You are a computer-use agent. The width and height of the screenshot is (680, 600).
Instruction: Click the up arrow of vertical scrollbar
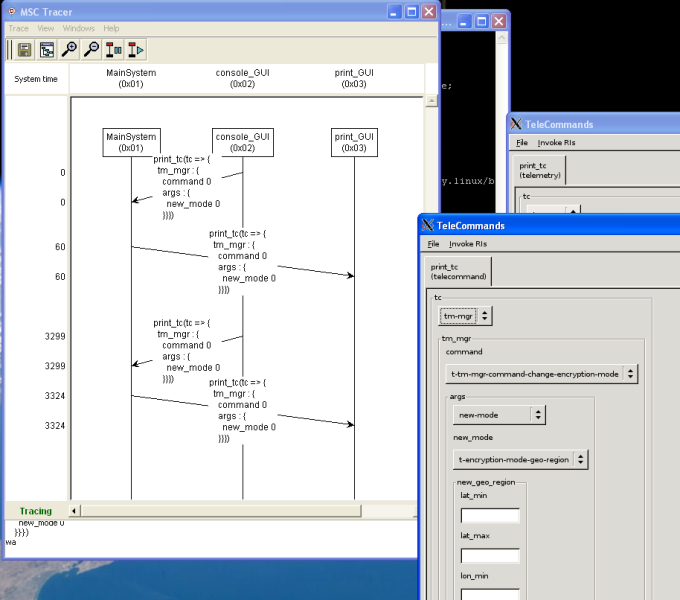click(x=432, y=101)
